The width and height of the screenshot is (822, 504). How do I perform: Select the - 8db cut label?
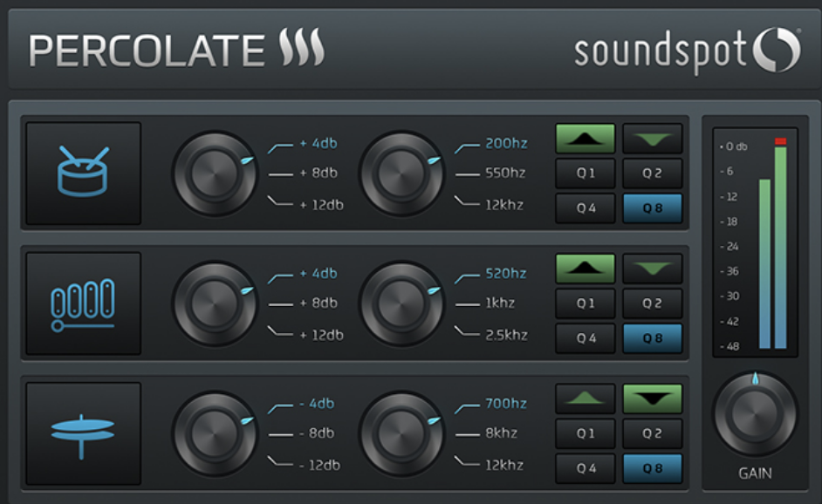(x=317, y=433)
